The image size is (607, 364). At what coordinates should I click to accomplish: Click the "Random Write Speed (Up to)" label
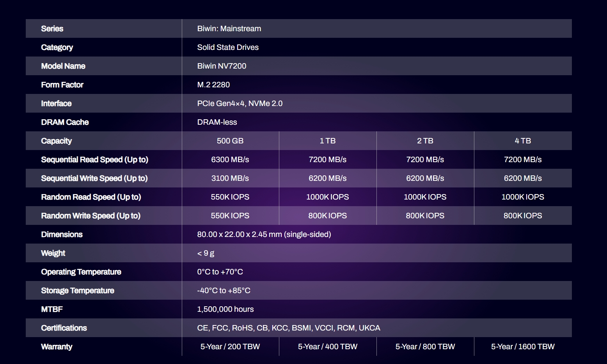click(91, 216)
